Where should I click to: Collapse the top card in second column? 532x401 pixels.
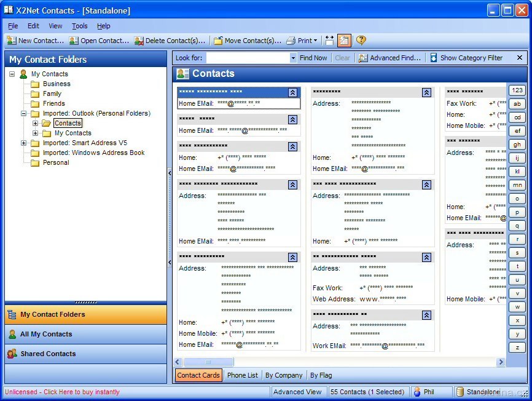coord(426,92)
